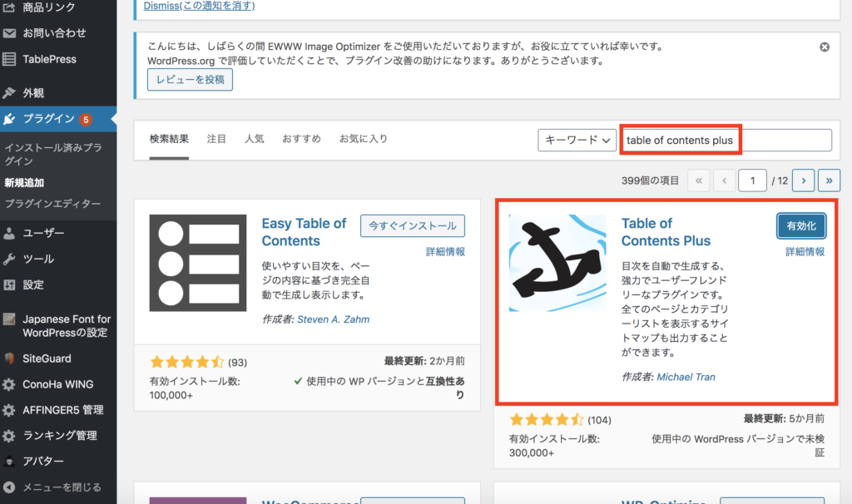Image resolution: width=852 pixels, height=504 pixels.
Task: Click the アバター avatar icon
Action: [x=9, y=461]
